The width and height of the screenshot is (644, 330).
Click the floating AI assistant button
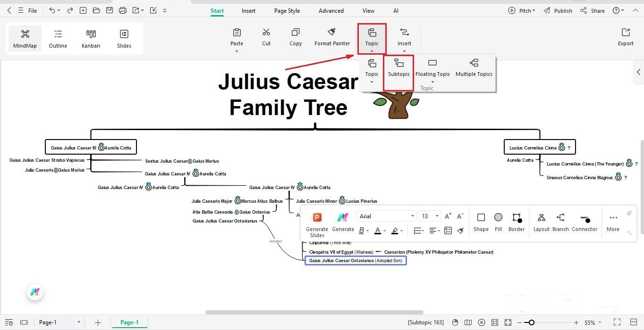pyautogui.click(x=34, y=292)
